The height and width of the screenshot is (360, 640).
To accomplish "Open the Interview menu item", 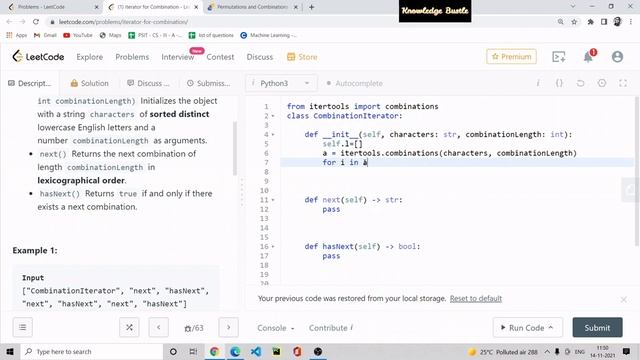I will (178, 57).
